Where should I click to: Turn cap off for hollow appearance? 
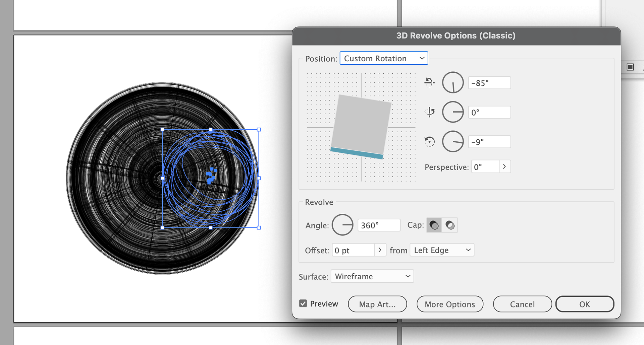click(x=450, y=225)
